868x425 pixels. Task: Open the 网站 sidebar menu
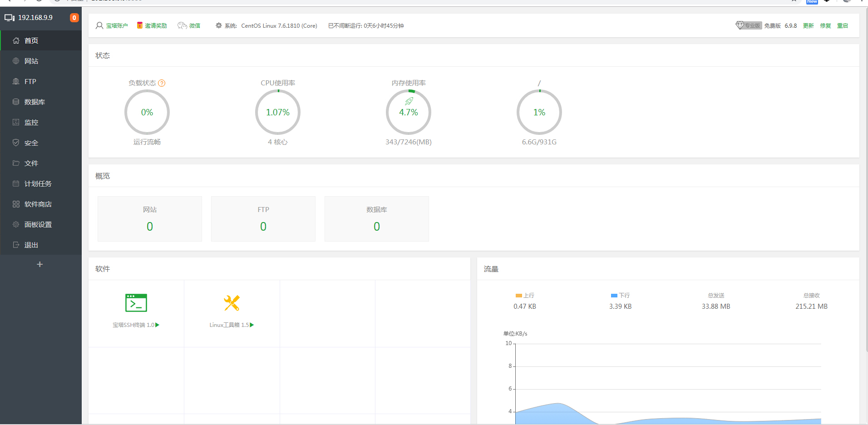(x=31, y=61)
